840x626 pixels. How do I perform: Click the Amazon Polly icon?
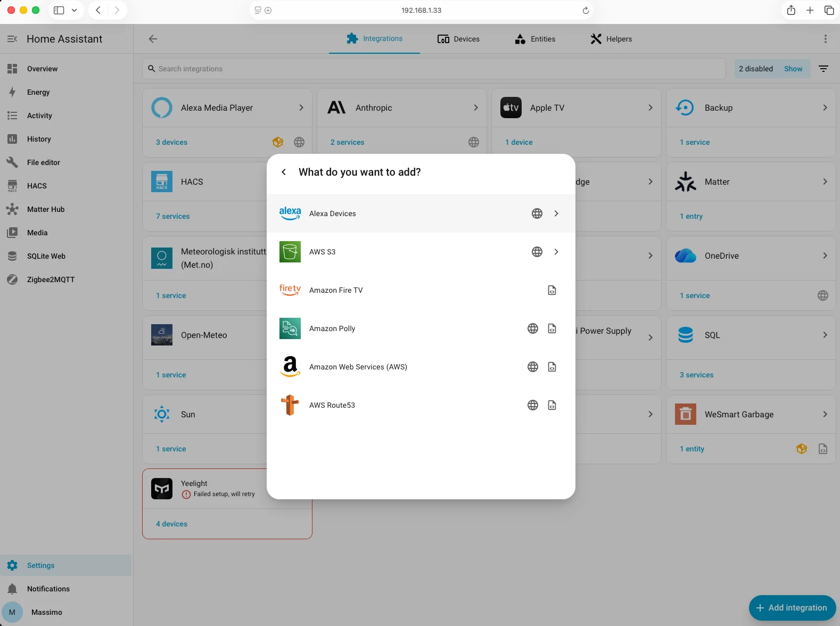(290, 328)
